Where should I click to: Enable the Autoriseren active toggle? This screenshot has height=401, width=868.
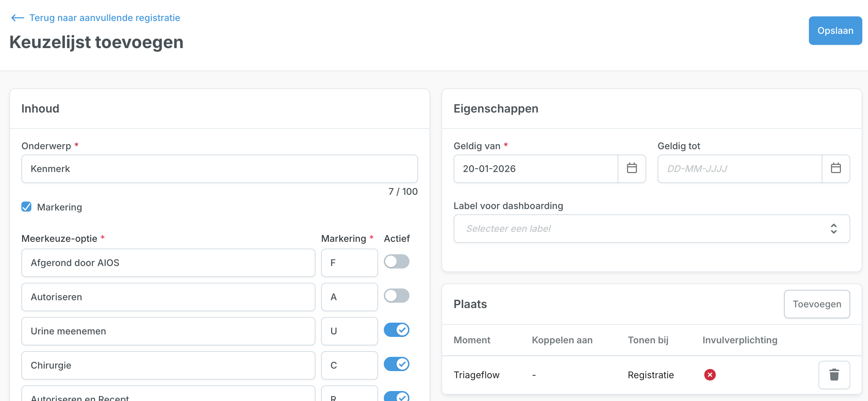click(397, 296)
